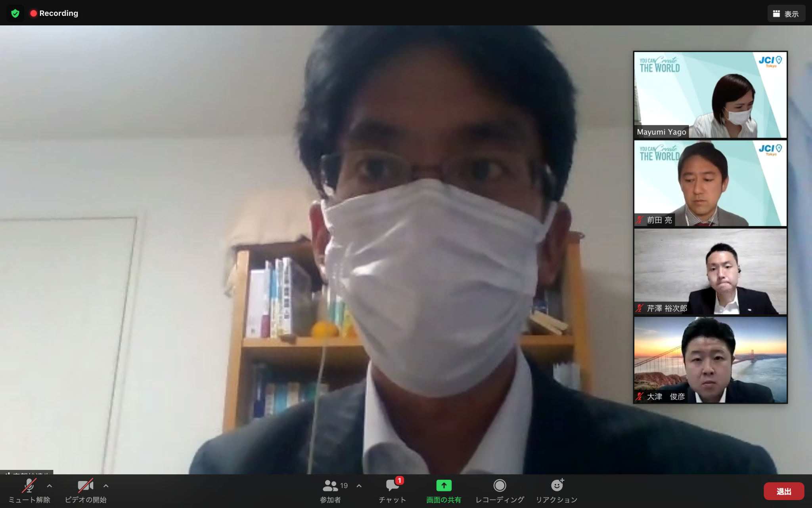Open the 表示 view options button
The width and height of the screenshot is (812, 508).
click(786, 14)
